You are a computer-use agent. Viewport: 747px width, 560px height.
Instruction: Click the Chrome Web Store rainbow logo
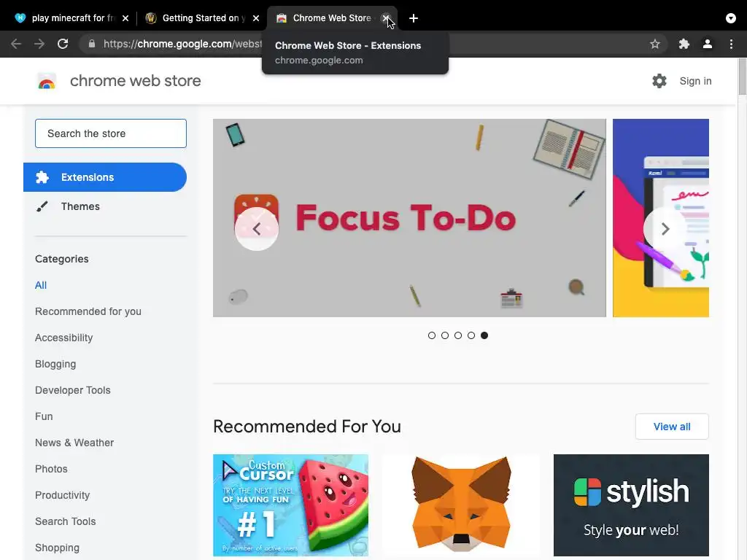(47, 82)
